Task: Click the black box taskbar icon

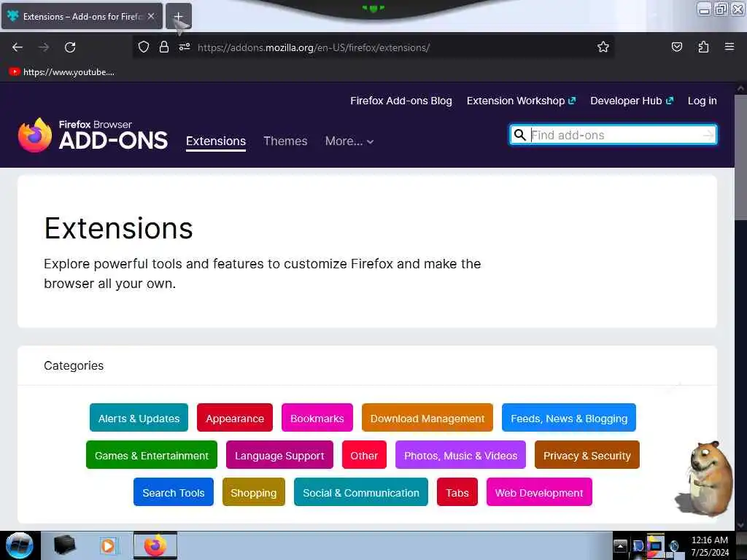Action: [65, 545]
